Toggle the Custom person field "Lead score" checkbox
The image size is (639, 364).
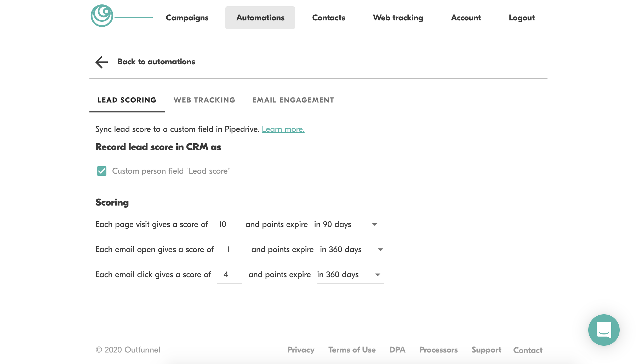click(x=101, y=171)
